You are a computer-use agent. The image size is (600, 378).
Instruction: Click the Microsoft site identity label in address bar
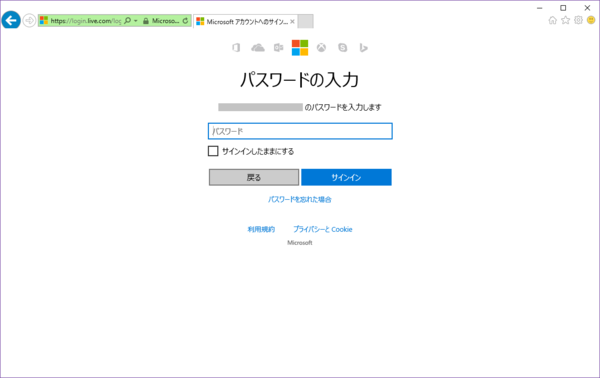coord(165,21)
